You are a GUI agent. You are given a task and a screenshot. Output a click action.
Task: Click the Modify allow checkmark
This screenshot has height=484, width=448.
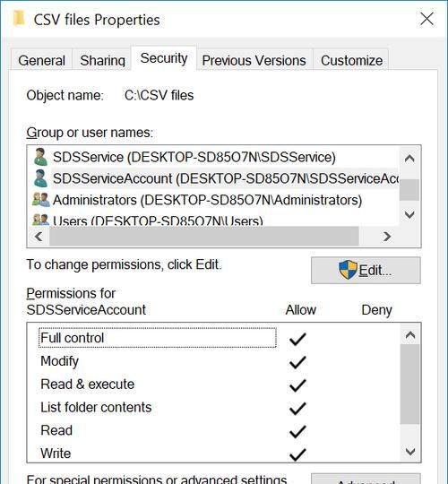coord(297,362)
